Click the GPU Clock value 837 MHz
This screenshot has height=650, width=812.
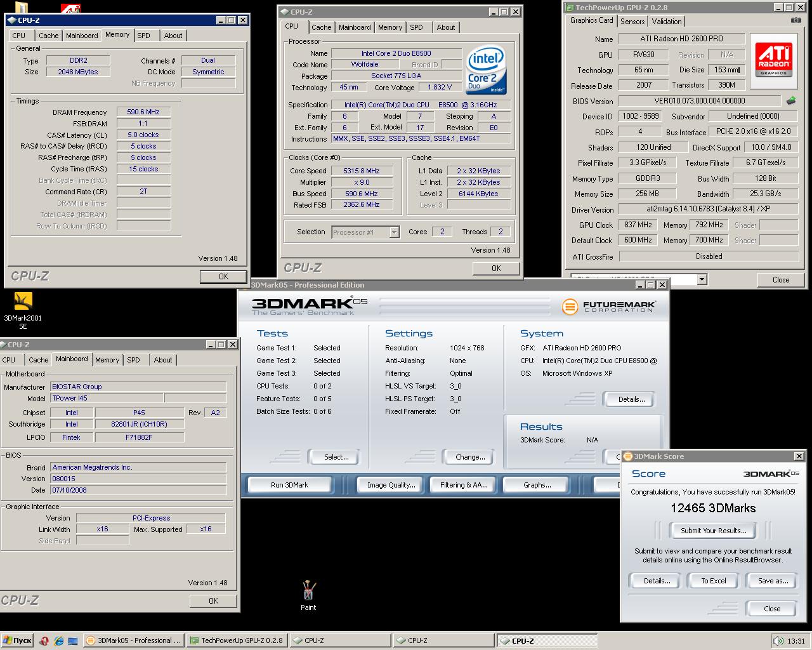click(x=638, y=225)
